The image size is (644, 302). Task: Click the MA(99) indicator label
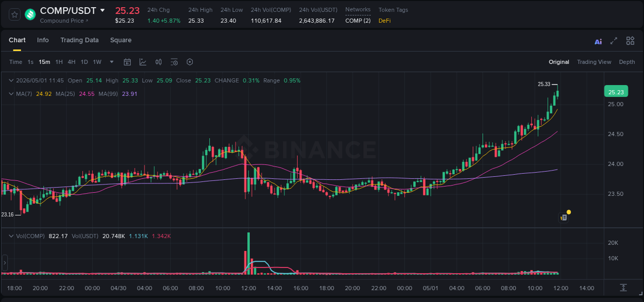[109, 94]
